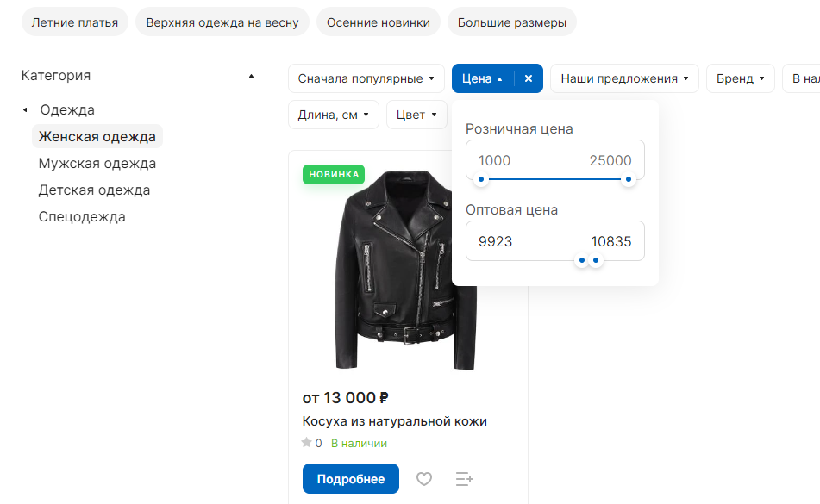Add the leather jacket to favorites with the heart icon

(423, 479)
